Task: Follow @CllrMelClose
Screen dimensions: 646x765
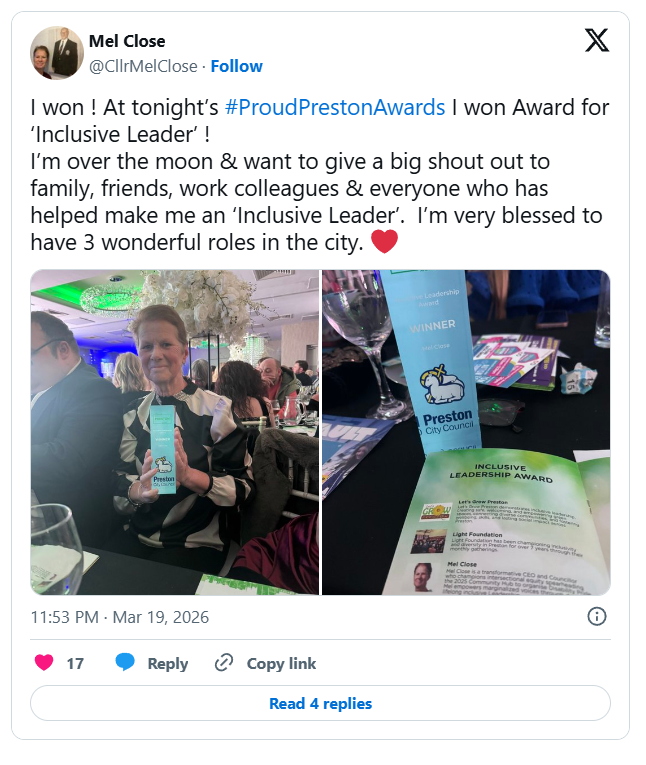Action: [x=236, y=66]
